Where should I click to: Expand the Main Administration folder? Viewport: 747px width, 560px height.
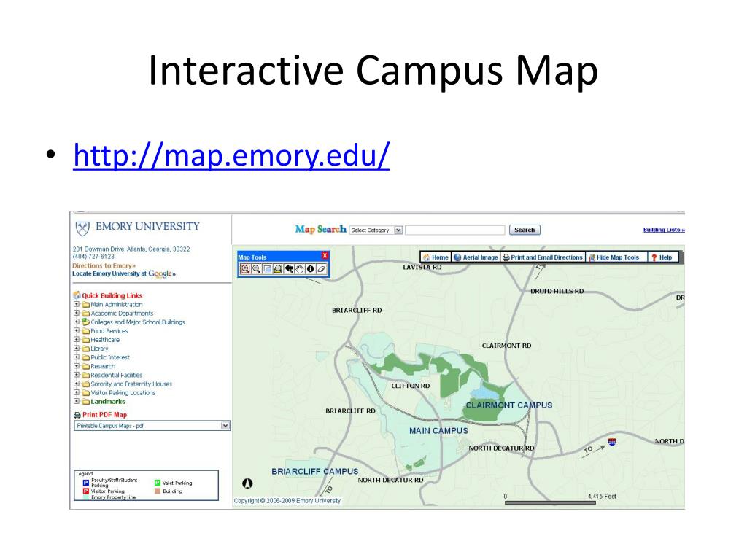coord(76,304)
